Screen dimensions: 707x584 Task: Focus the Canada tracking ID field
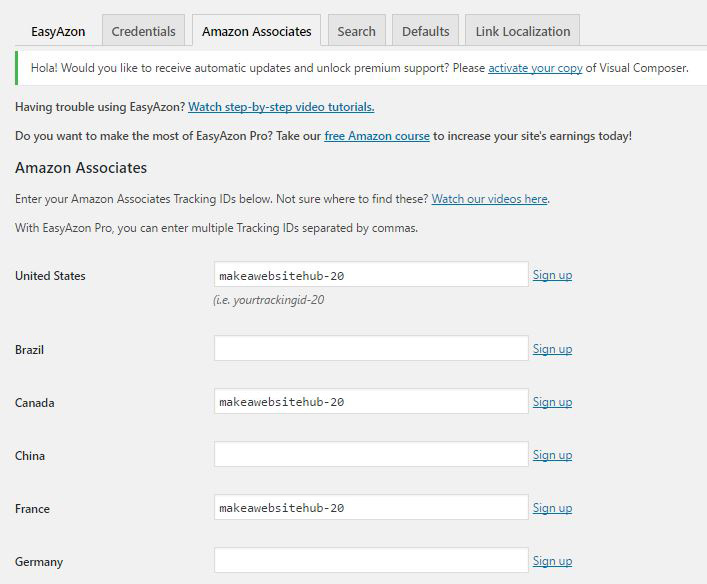pyautogui.click(x=371, y=401)
